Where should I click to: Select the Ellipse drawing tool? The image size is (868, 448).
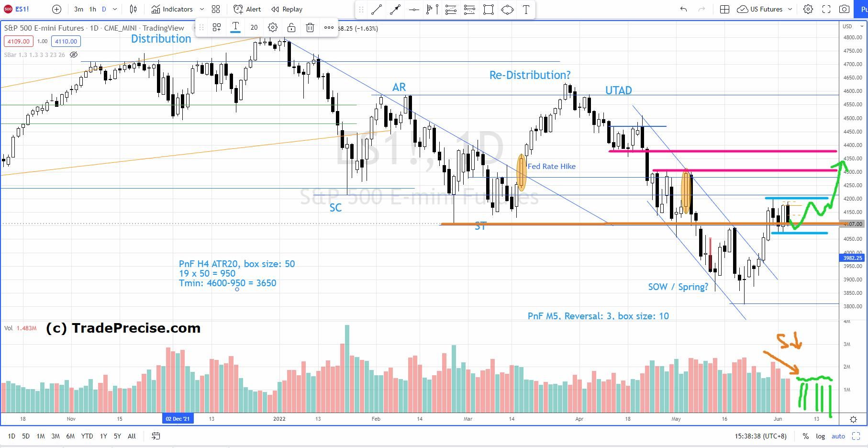507,9
